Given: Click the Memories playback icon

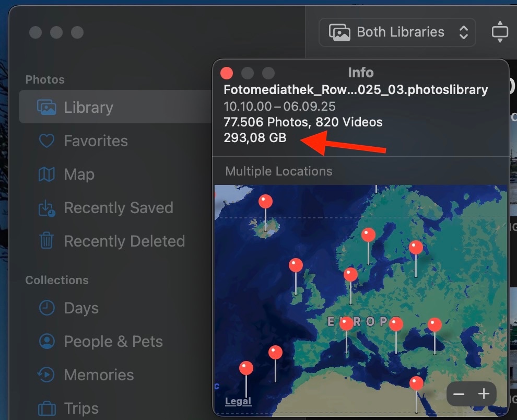Looking at the screenshot, I should [46, 375].
